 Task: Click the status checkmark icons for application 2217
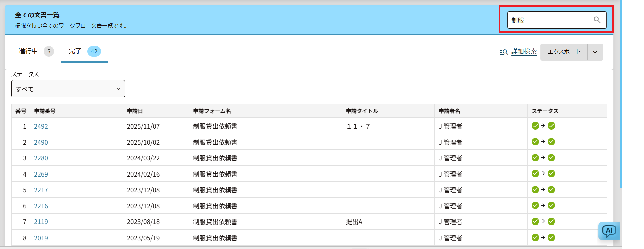(x=543, y=190)
